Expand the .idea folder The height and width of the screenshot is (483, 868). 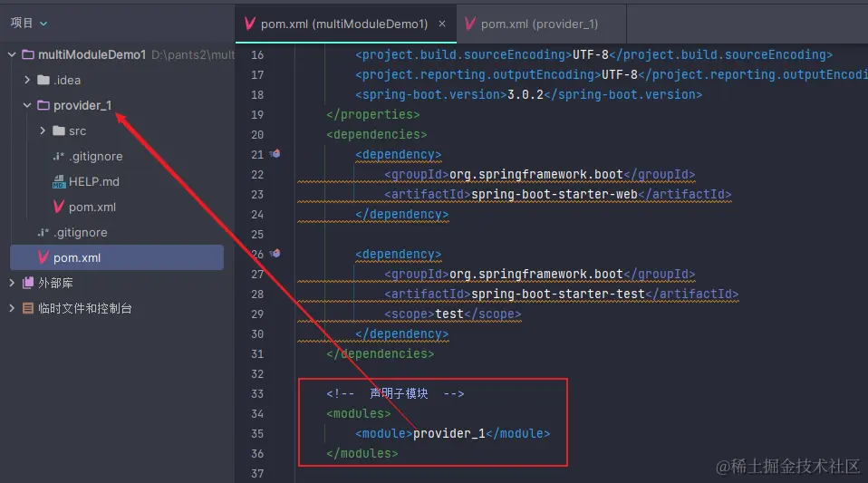coord(27,80)
